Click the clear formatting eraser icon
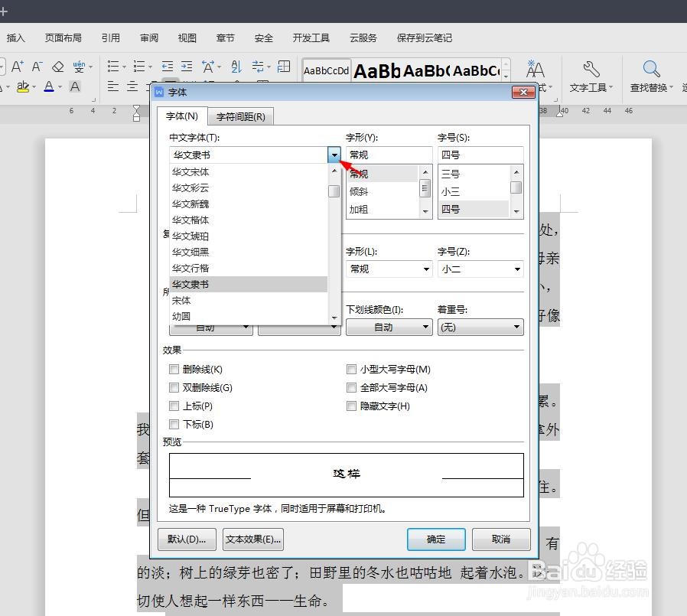 click(57, 66)
